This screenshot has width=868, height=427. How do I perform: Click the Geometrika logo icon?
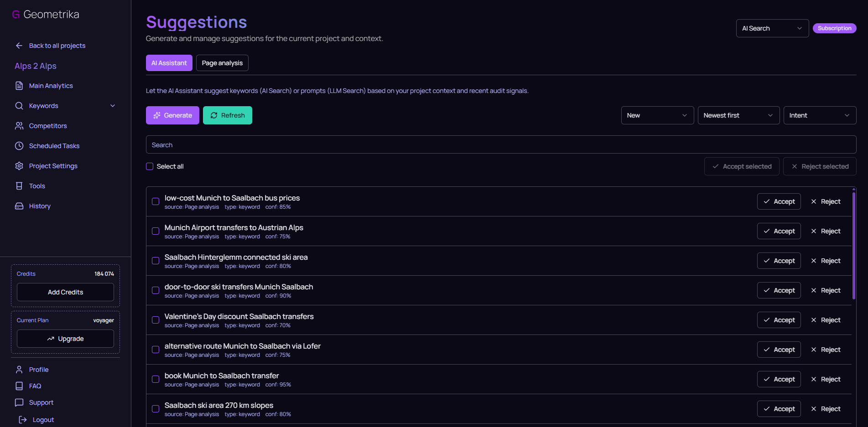point(16,15)
